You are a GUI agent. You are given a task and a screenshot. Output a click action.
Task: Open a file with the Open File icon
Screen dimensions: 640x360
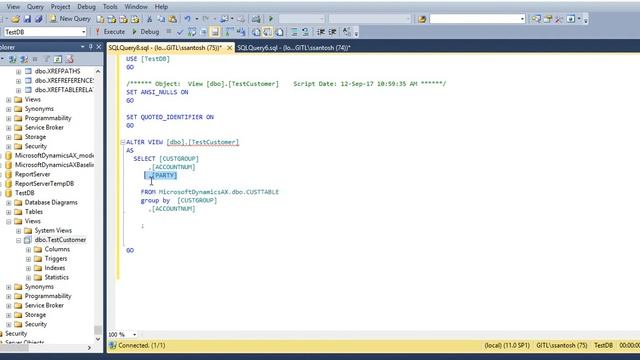point(16,19)
